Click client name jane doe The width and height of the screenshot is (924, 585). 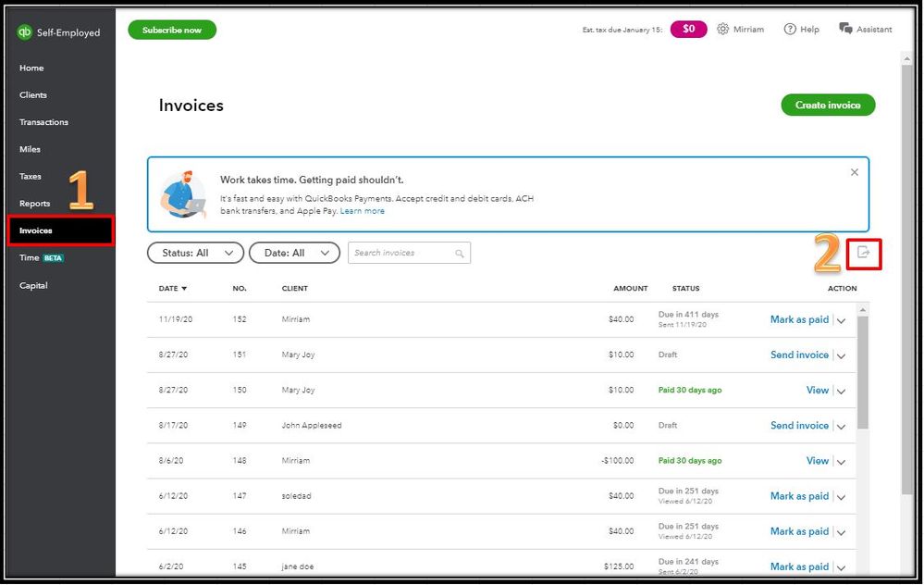tap(298, 566)
